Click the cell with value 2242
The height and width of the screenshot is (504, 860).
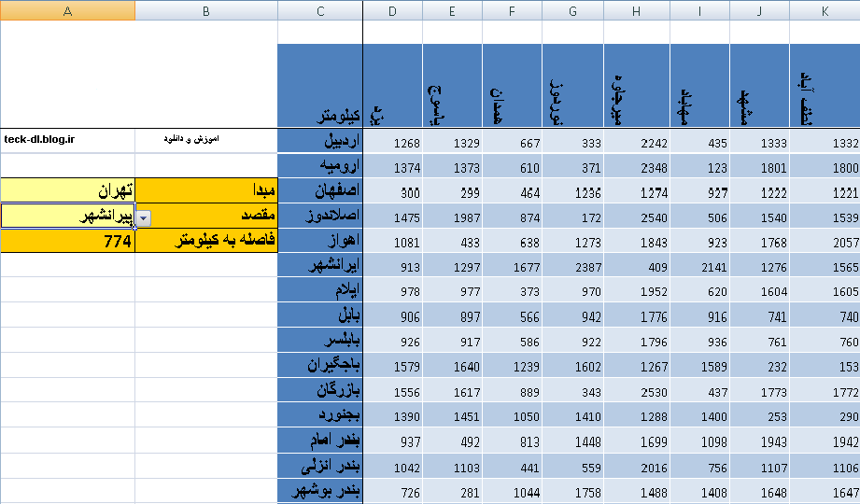point(636,142)
